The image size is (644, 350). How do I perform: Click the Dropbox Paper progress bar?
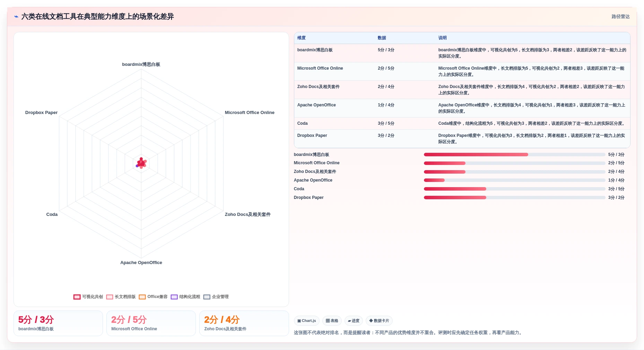[514, 198]
